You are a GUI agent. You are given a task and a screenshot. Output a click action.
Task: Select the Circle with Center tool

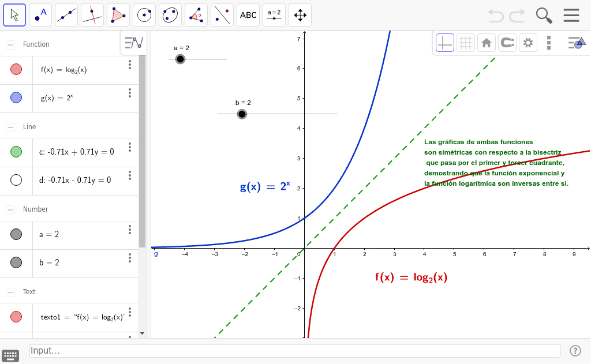144,15
